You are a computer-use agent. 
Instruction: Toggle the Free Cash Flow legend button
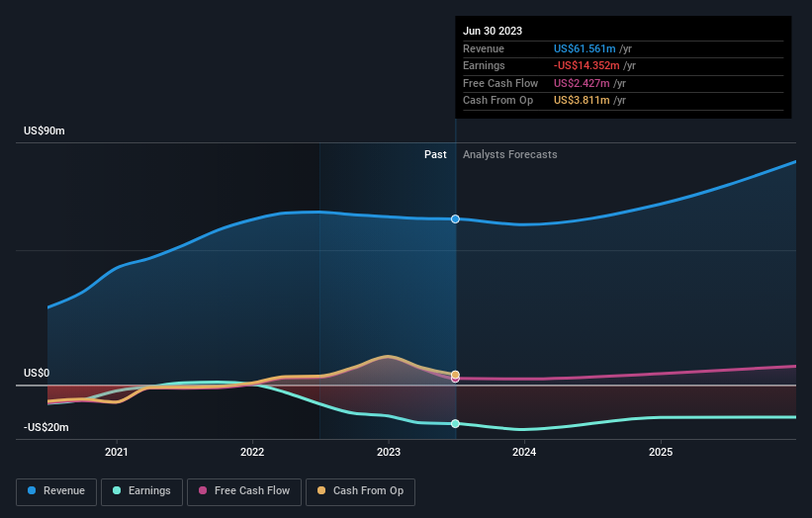244,491
